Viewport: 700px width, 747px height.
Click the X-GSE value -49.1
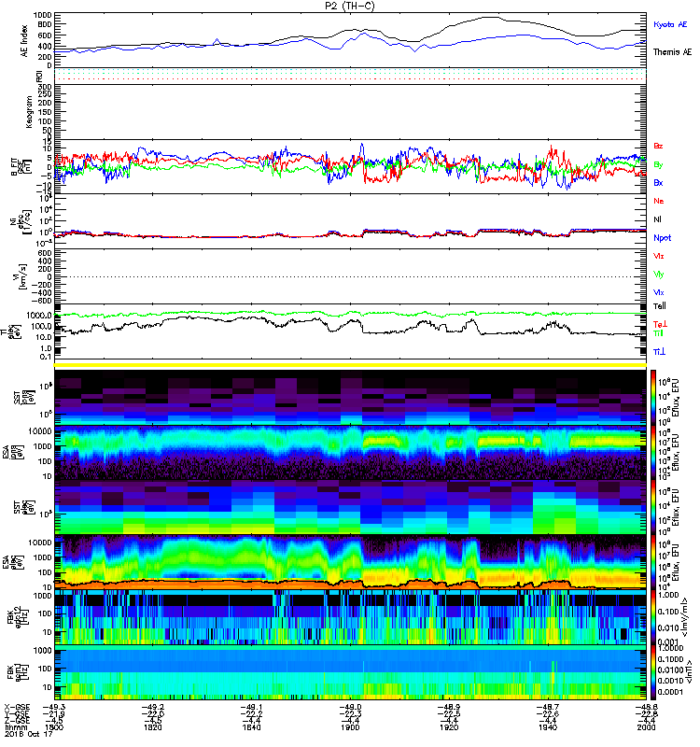251,708
